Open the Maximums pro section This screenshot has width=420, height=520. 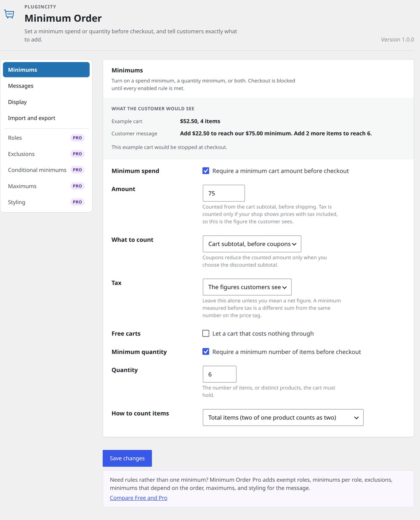[46, 186]
